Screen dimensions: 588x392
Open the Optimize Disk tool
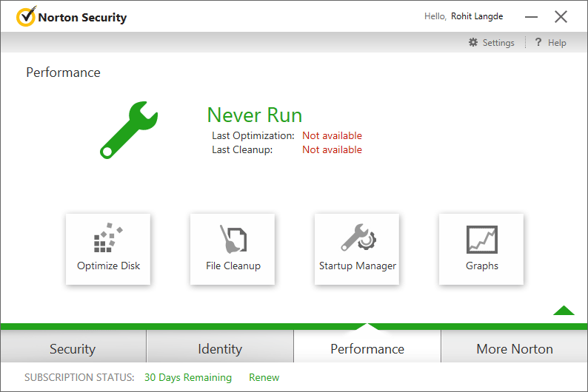pos(108,249)
